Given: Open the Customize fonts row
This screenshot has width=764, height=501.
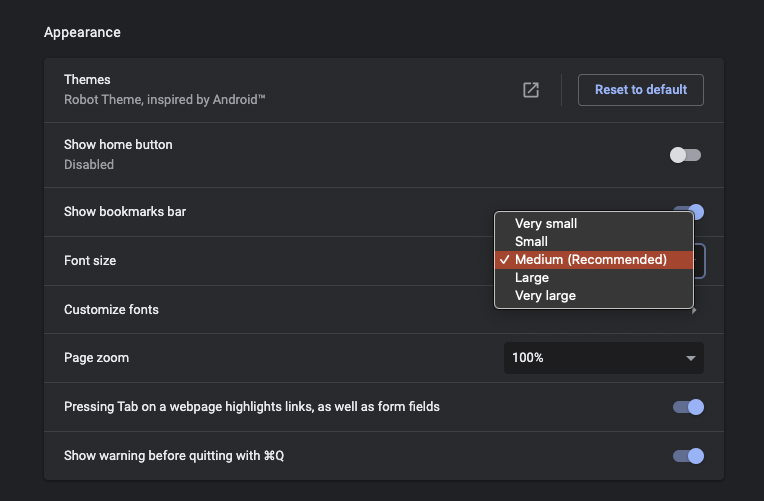Looking at the screenshot, I should pos(384,309).
